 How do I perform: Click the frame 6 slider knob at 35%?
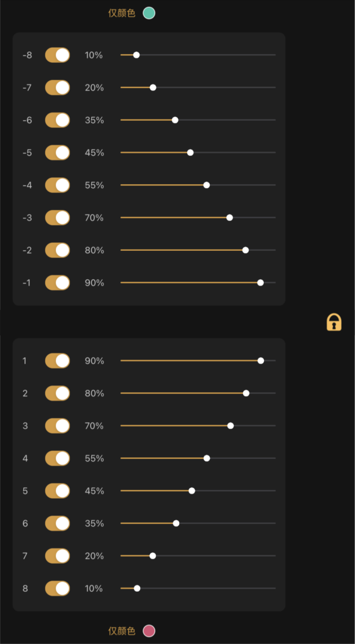(x=176, y=523)
